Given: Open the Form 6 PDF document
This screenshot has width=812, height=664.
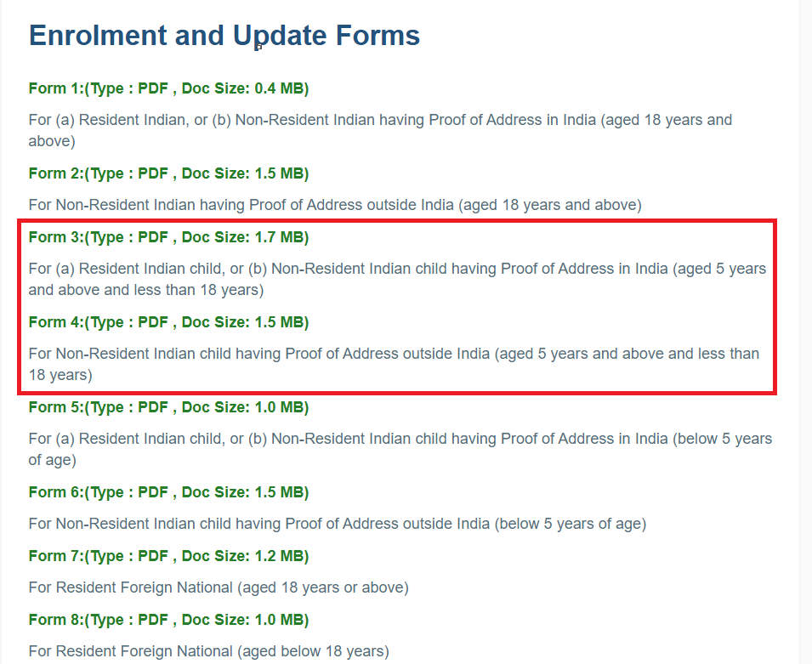Looking at the screenshot, I should tap(168, 491).
